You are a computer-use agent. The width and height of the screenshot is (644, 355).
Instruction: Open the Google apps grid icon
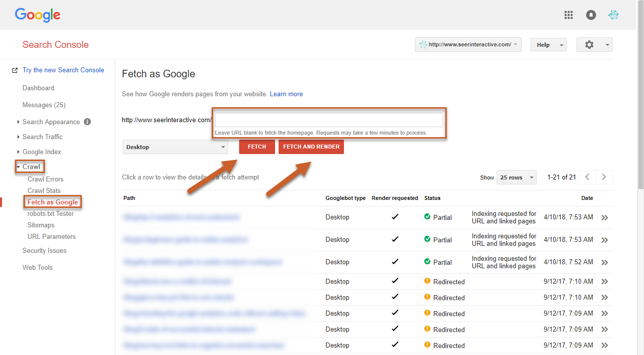(x=568, y=15)
